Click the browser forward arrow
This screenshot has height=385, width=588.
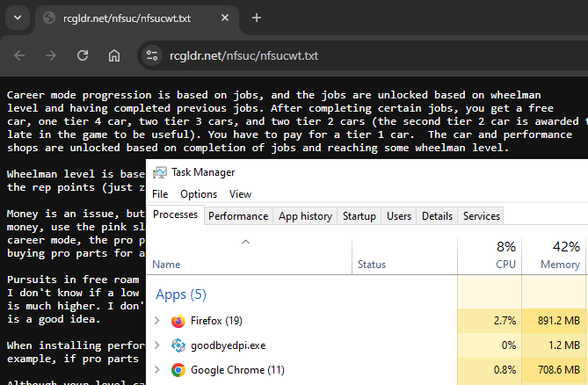(49, 55)
